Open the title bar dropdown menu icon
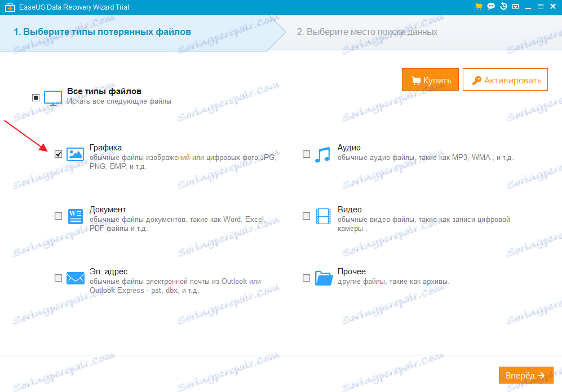The height and width of the screenshot is (392, 562). coord(515,7)
